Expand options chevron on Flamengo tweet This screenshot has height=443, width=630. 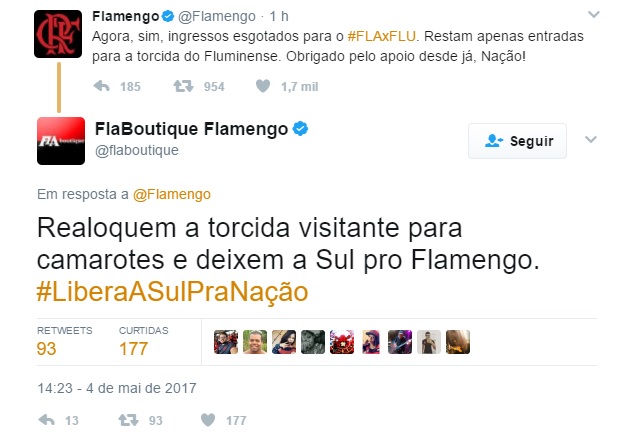click(x=593, y=15)
